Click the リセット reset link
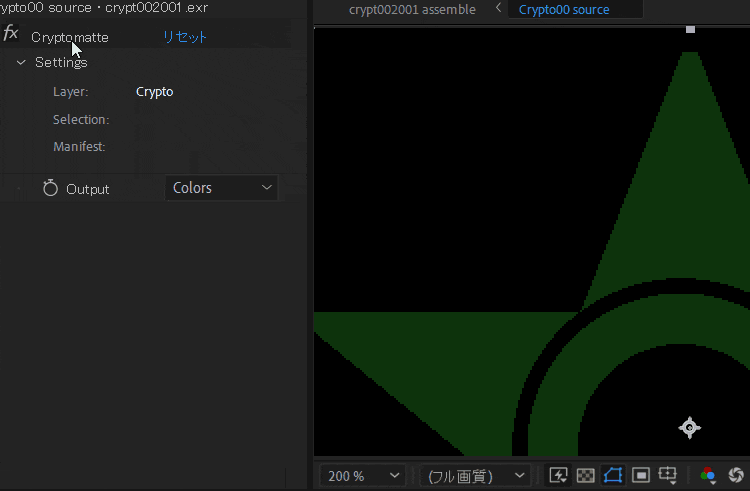Screen dimensions: 750x491 (185, 37)
